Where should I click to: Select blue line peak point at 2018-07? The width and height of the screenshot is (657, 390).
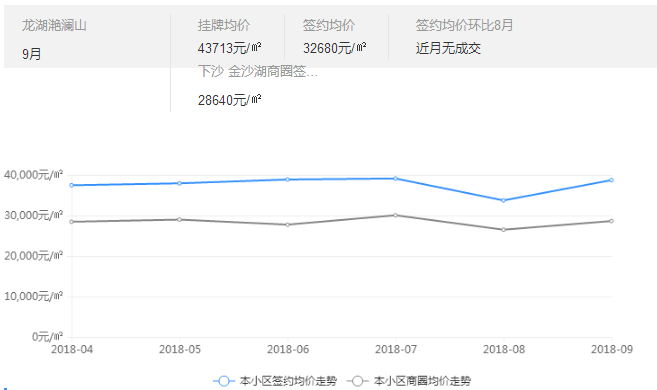(x=396, y=178)
